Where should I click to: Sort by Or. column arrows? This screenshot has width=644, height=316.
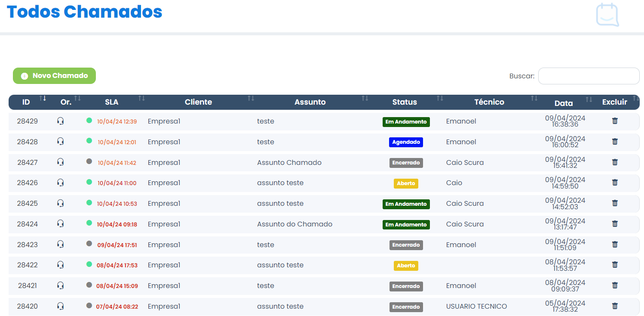77,99
